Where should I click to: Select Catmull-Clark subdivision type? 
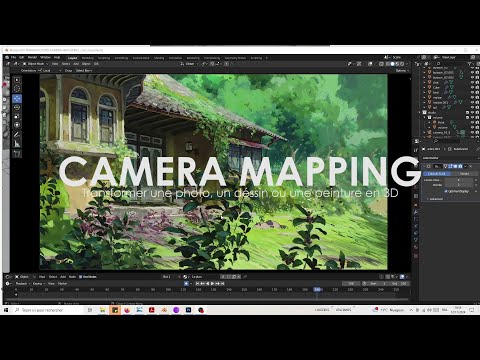(x=437, y=174)
